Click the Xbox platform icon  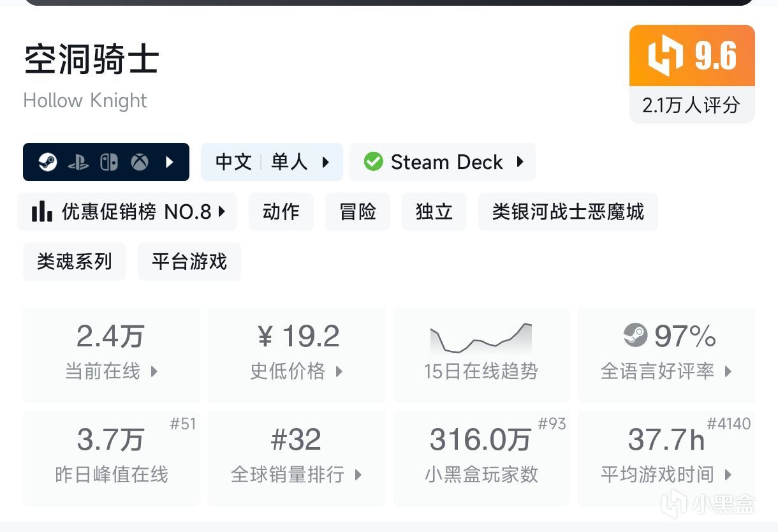(140, 162)
